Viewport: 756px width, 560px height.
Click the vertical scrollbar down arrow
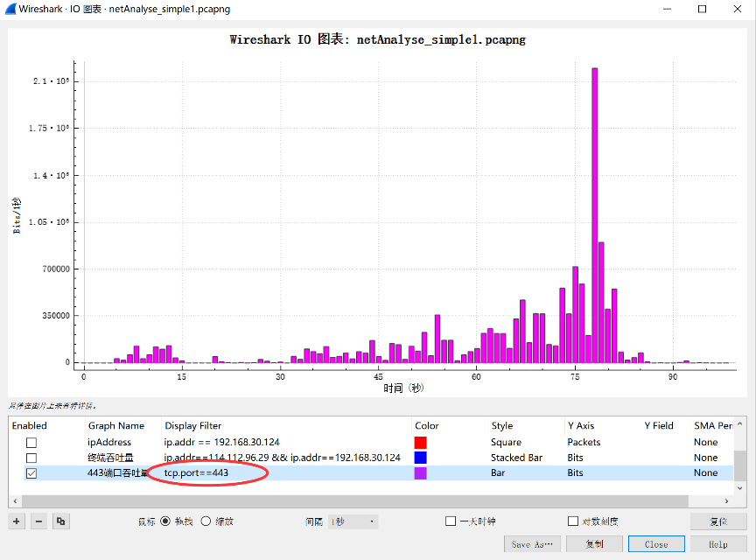tap(739, 488)
